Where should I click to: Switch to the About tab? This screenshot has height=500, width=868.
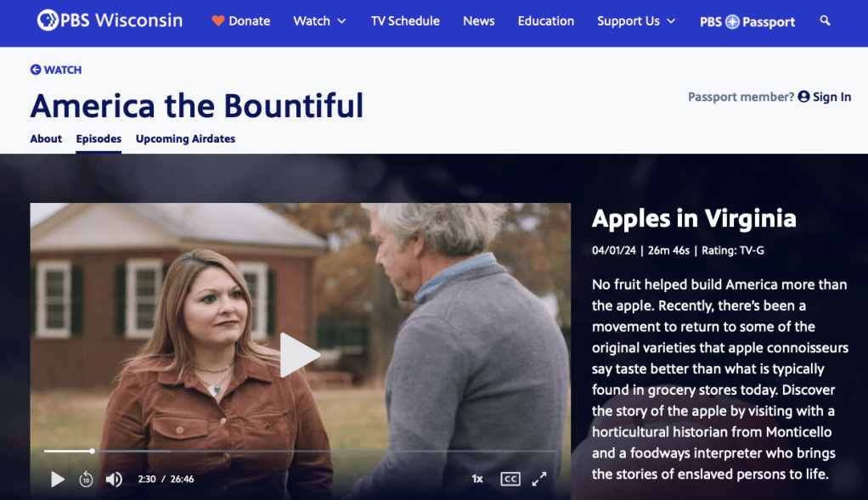tap(46, 139)
